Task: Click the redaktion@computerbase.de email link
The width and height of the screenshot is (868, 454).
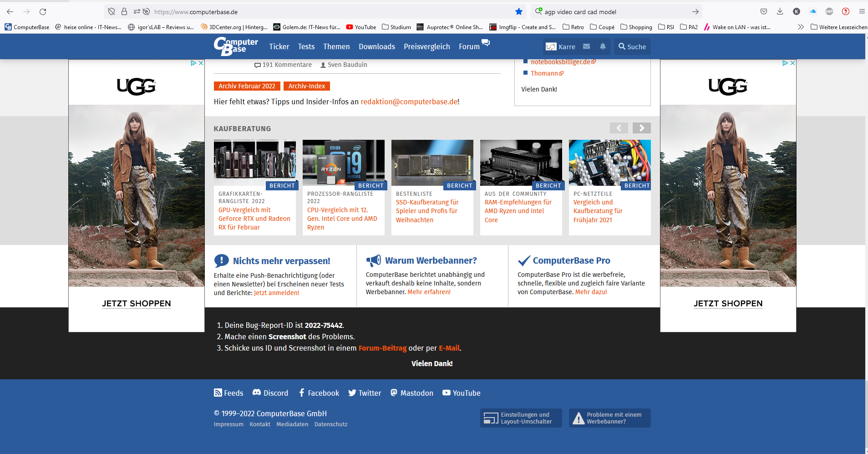Action: tap(409, 102)
